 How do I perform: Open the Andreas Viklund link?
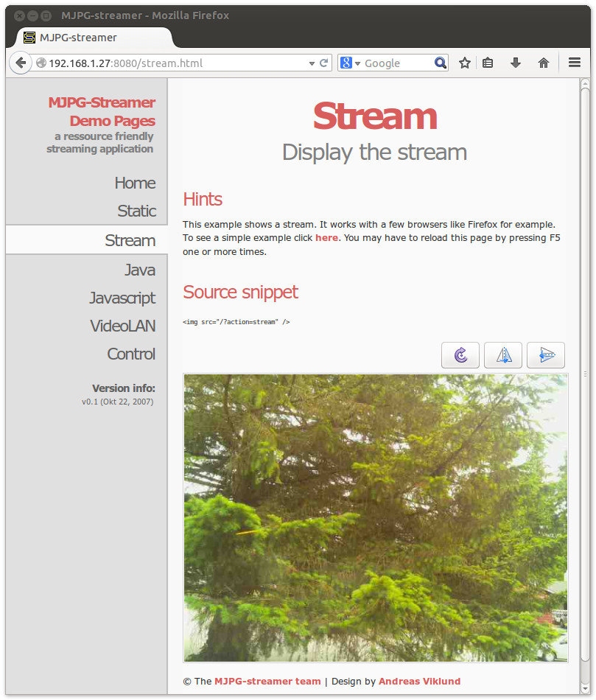tap(419, 682)
